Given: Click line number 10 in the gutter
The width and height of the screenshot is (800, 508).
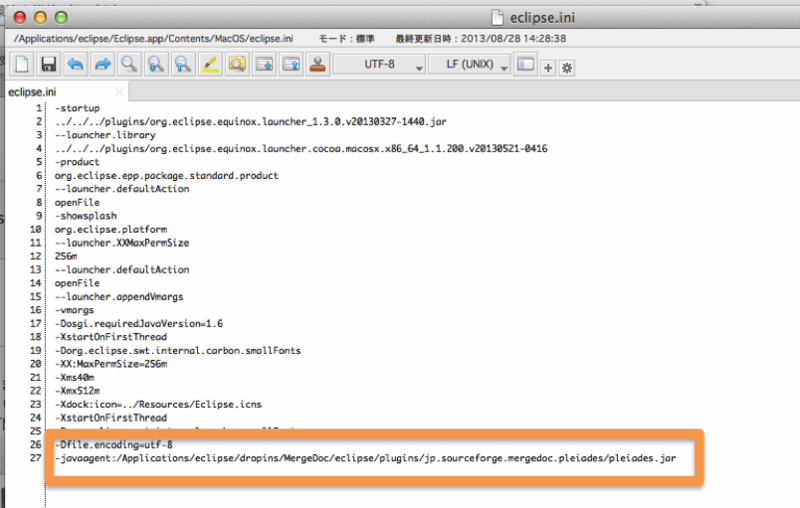Looking at the screenshot, I should [35, 230].
